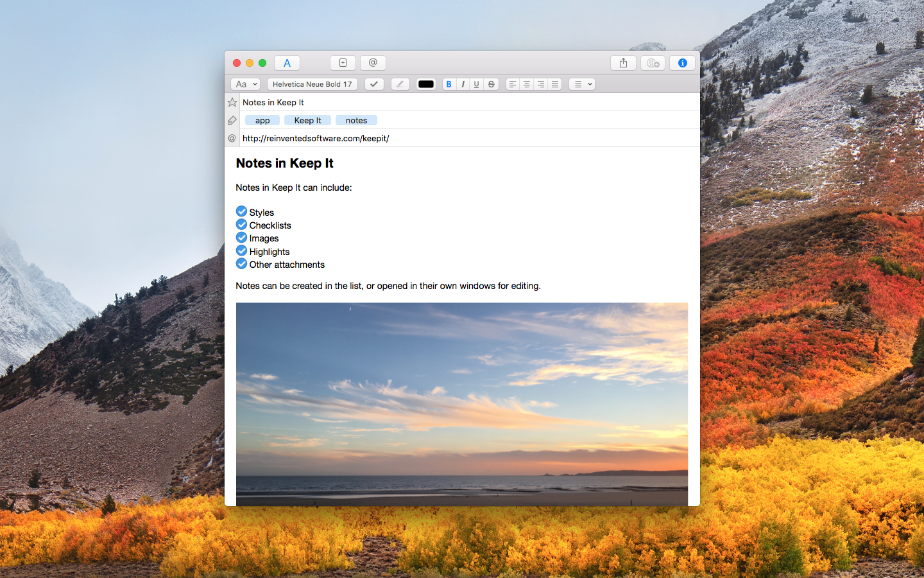The image size is (924, 578).
Task: Open the Aa font style dropdown
Action: [x=245, y=83]
